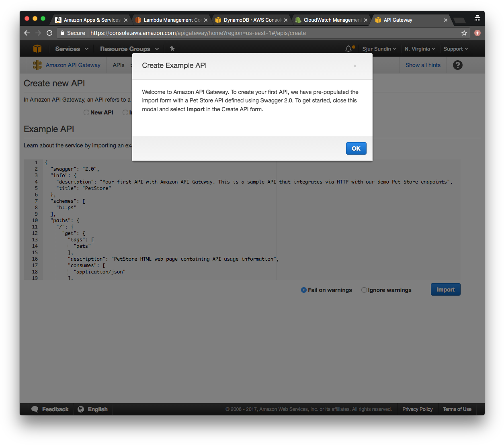This screenshot has height=445, width=504.
Task: Select the Ignore warnings radio button
Action: click(x=364, y=290)
